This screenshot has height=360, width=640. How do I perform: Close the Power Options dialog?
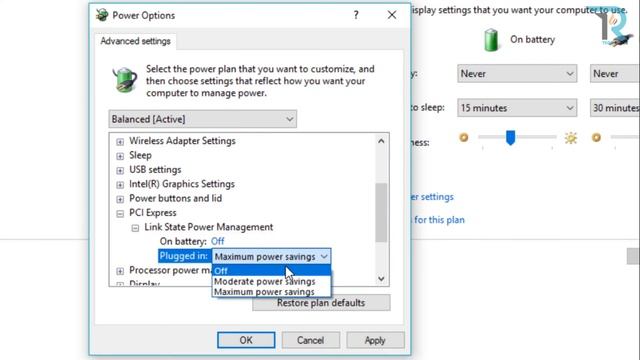(x=392, y=15)
